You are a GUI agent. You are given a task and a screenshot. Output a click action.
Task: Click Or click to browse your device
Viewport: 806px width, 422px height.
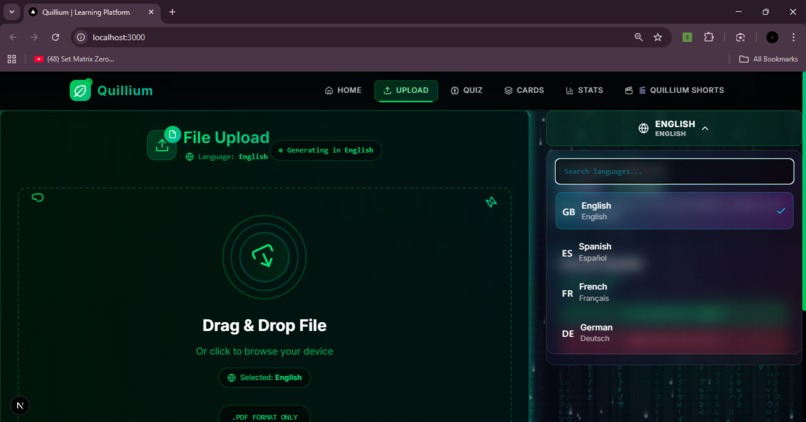(x=264, y=352)
